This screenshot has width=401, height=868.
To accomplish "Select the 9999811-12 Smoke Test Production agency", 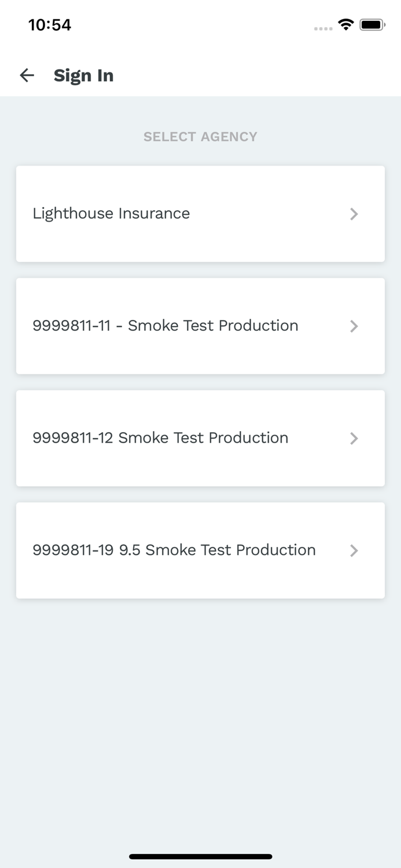I will (200, 438).
